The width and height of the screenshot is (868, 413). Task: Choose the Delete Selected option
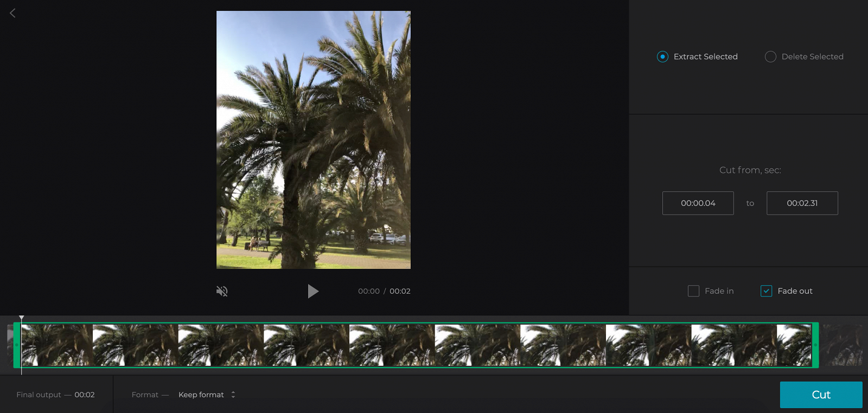[x=770, y=56]
